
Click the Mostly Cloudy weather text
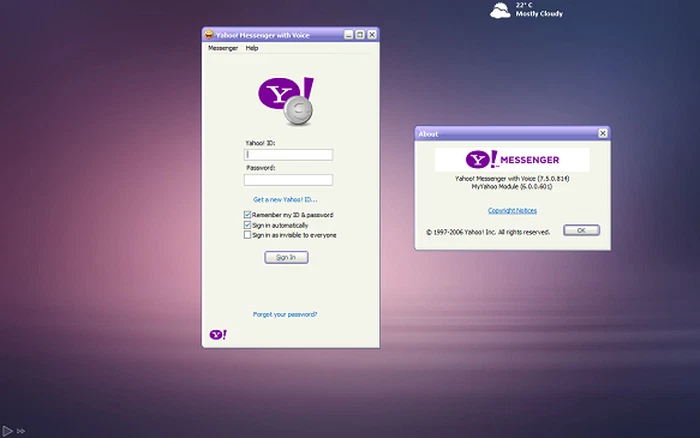click(539, 14)
